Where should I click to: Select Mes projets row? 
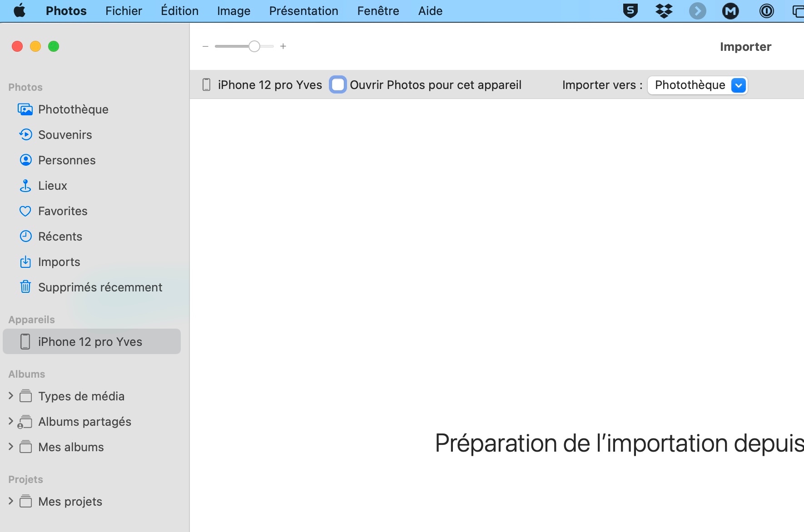(92, 502)
